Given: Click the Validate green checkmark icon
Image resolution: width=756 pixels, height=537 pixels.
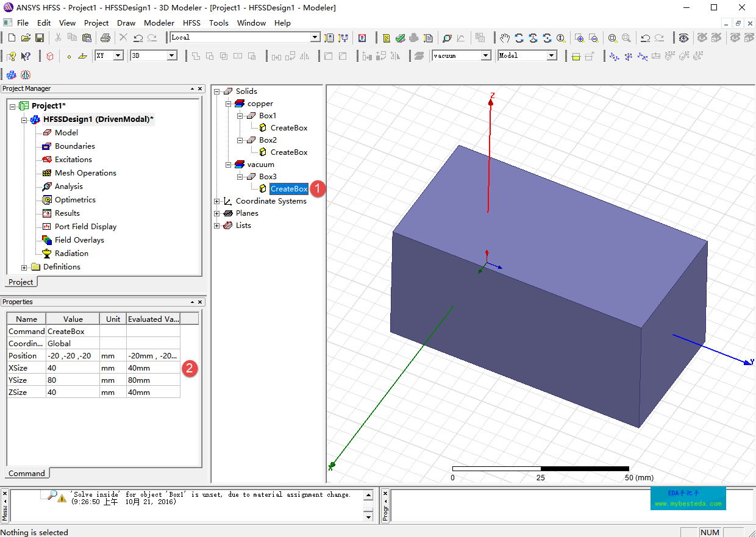Looking at the screenshot, I should pos(400,38).
